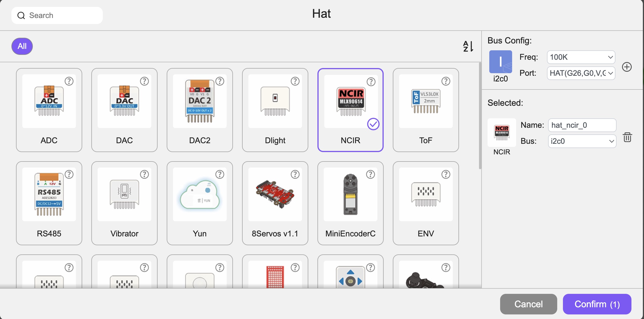
Task: Confirm the hat selection
Action: coord(597,304)
